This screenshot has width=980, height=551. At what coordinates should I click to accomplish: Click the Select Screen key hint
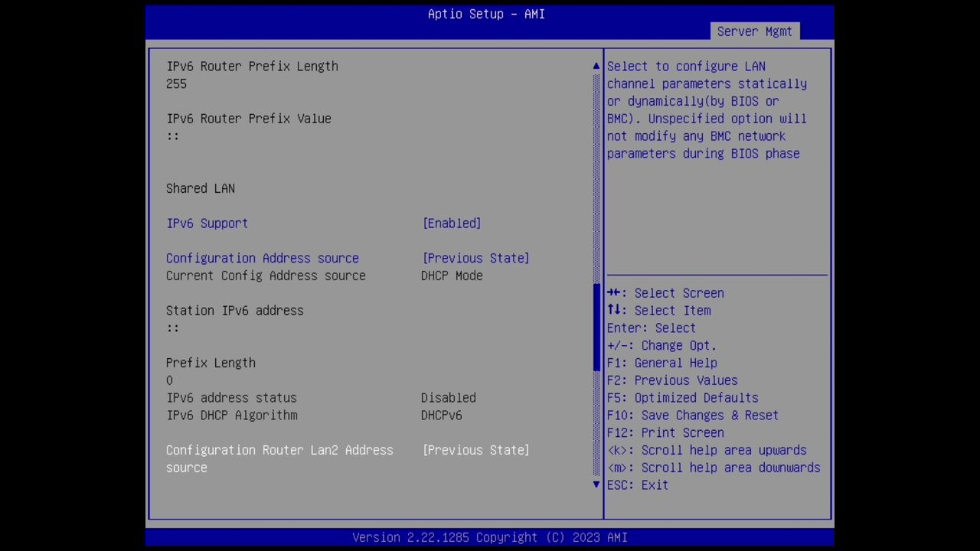coord(665,293)
